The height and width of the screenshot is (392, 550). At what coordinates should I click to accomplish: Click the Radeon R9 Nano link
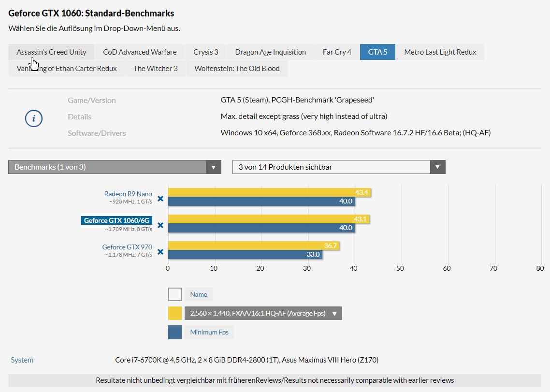[x=128, y=194]
